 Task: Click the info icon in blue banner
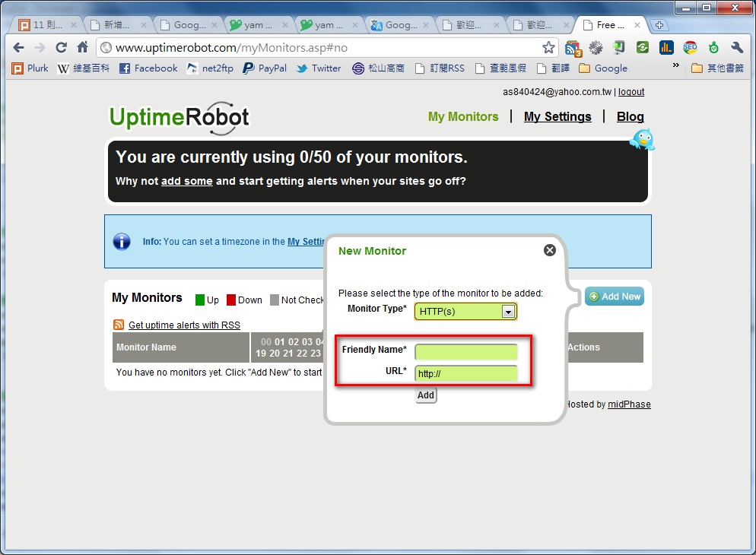122,241
